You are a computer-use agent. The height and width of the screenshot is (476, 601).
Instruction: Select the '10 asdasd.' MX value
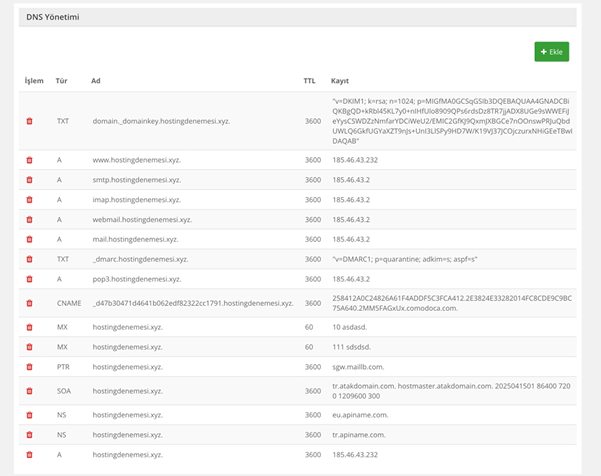pyautogui.click(x=350, y=327)
